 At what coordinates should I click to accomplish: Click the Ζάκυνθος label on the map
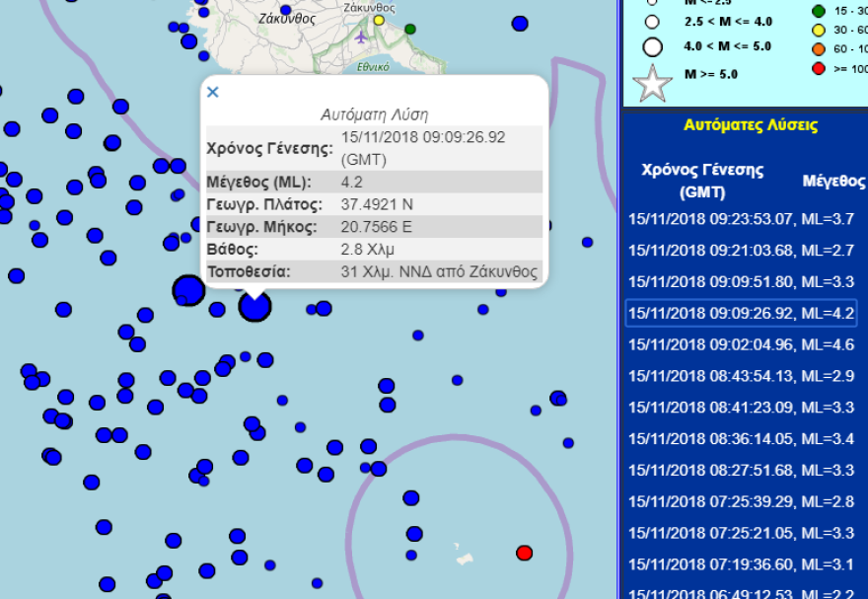[286, 18]
